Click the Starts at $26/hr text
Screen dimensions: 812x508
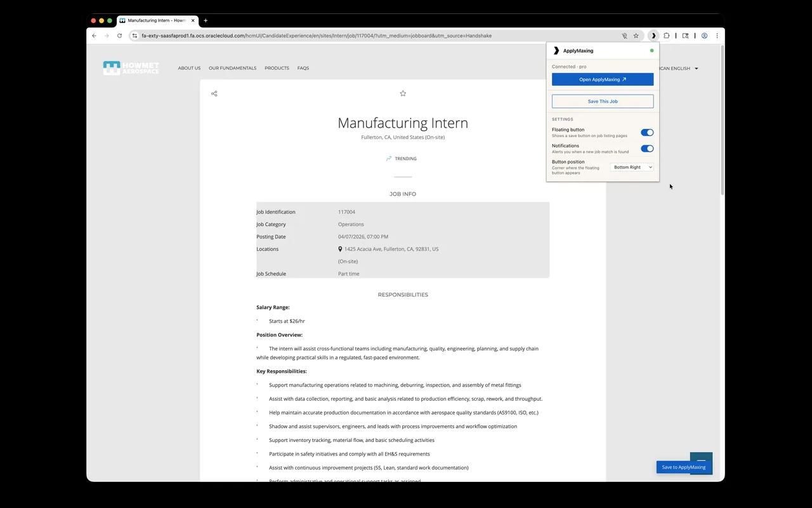(x=287, y=321)
